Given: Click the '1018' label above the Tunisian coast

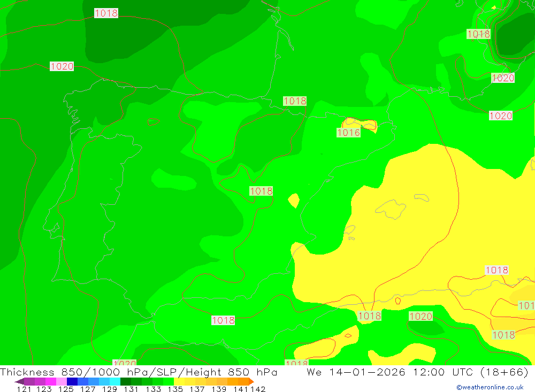Looking at the screenshot, I should coord(497,270).
